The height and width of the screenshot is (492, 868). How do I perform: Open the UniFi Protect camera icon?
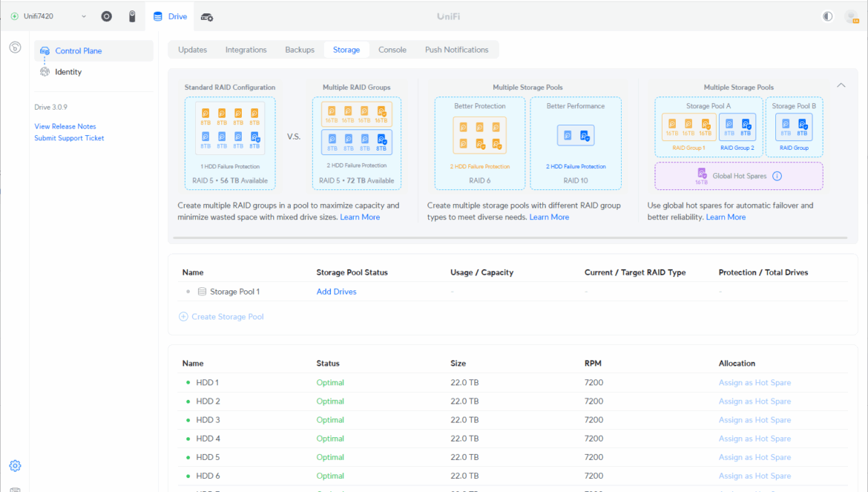pyautogui.click(x=132, y=16)
